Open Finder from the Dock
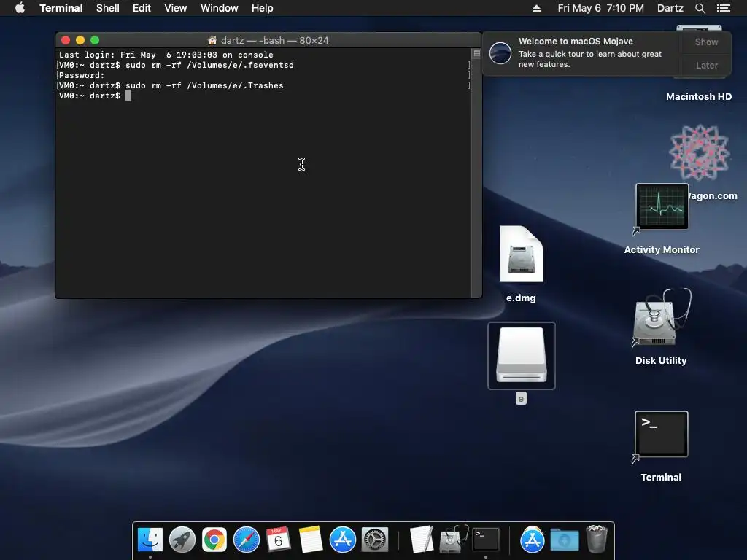This screenshot has height=560, width=747. [x=150, y=540]
